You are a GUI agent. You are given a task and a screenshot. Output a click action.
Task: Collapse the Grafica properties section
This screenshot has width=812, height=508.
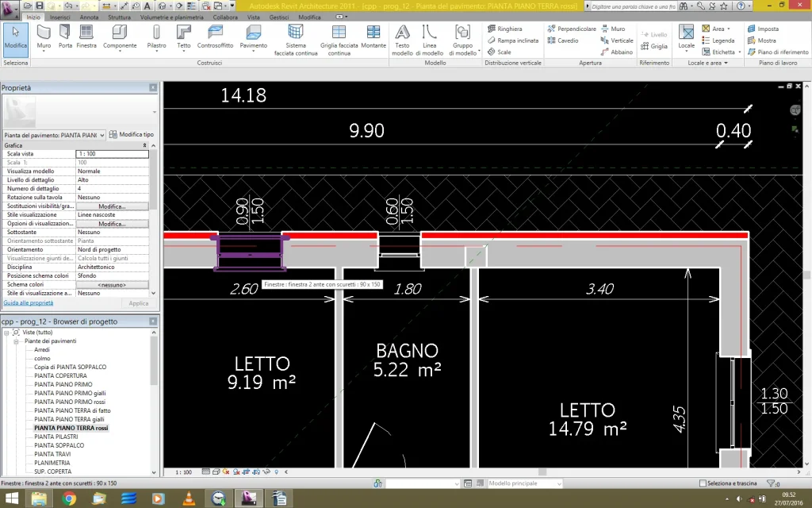[x=145, y=146]
